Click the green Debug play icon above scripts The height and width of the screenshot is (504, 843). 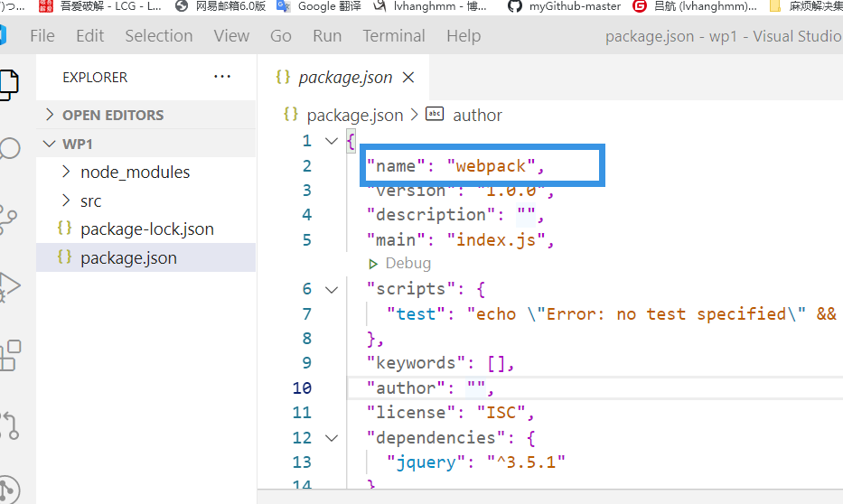(x=372, y=264)
